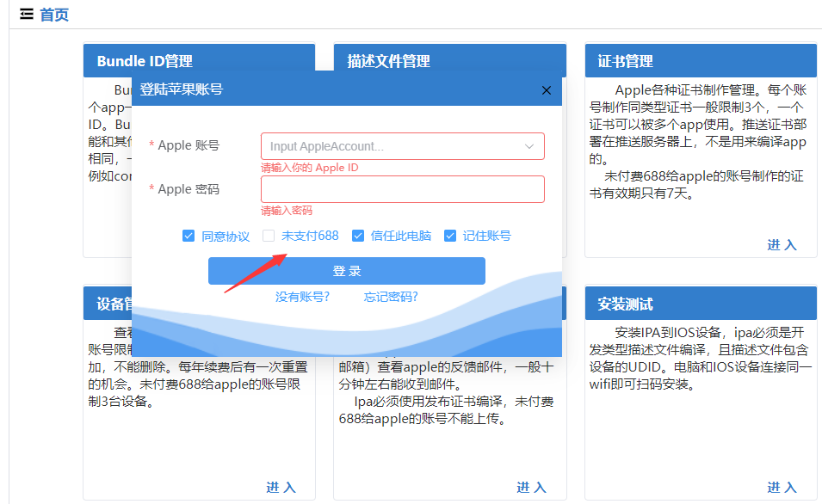Focus the Apple 密码 password field
822x504 pixels.
(x=403, y=189)
